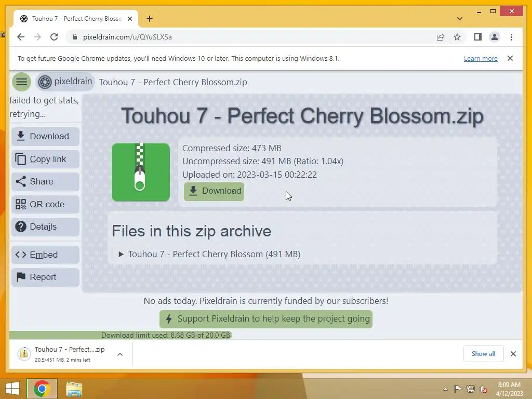Show the QR code for this file
532x399 pixels.
[x=46, y=204]
